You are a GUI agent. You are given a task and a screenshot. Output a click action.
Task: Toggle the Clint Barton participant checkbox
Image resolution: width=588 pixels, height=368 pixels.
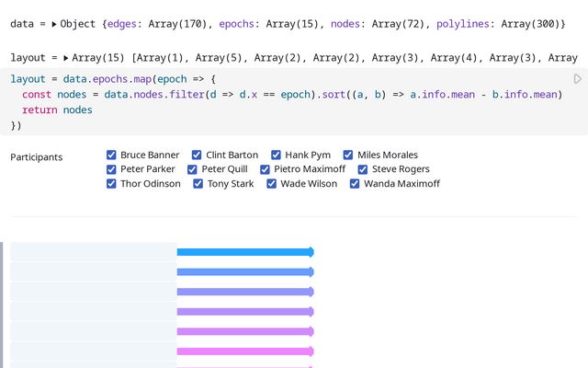(198, 155)
